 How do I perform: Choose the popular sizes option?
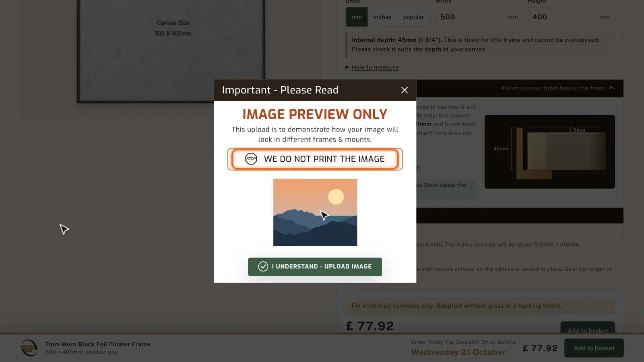click(413, 17)
